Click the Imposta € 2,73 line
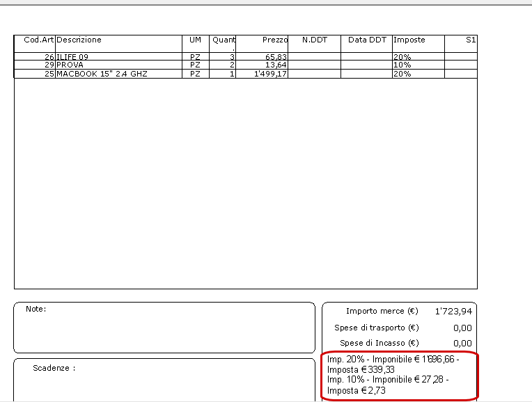This screenshot has width=532, height=402. tap(357, 390)
